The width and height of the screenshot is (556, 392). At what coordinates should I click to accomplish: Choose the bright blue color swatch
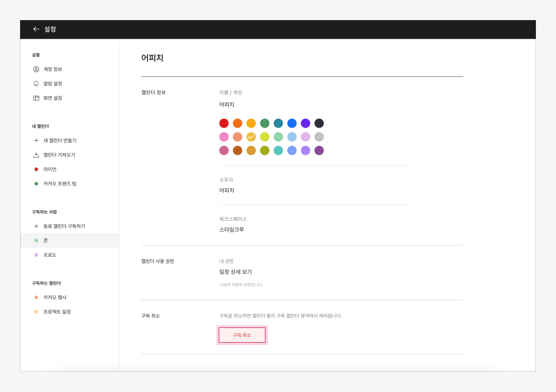292,123
